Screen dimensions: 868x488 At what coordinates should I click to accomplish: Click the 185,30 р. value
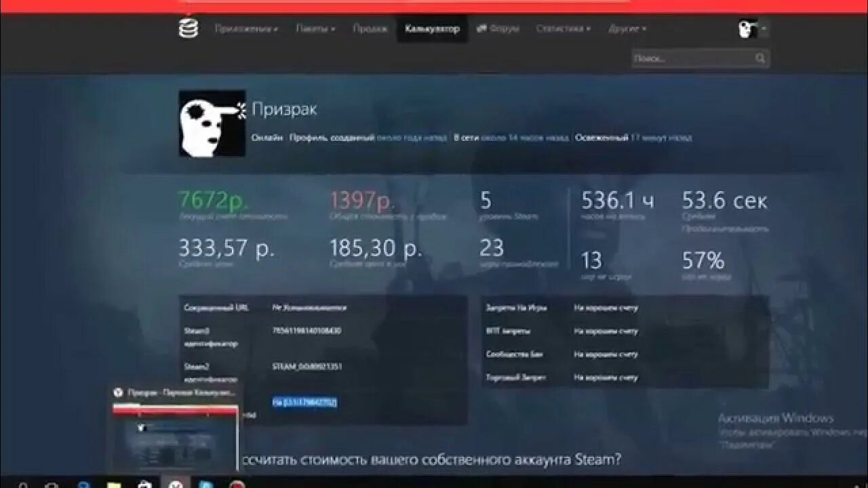click(376, 247)
